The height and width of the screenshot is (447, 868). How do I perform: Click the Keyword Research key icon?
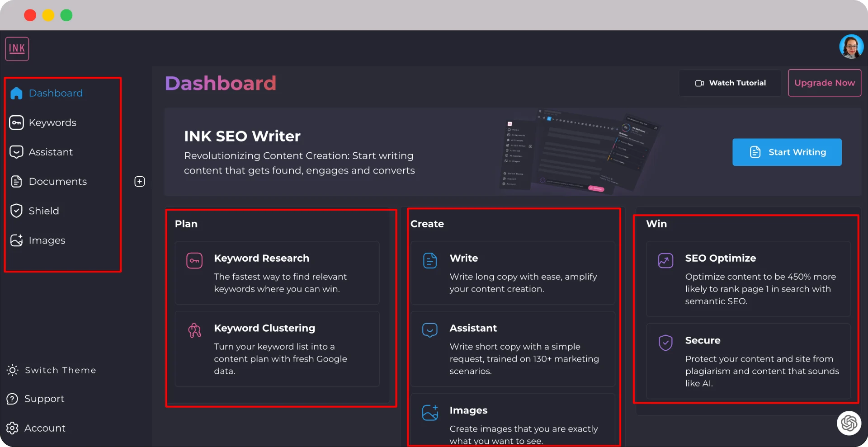(194, 261)
